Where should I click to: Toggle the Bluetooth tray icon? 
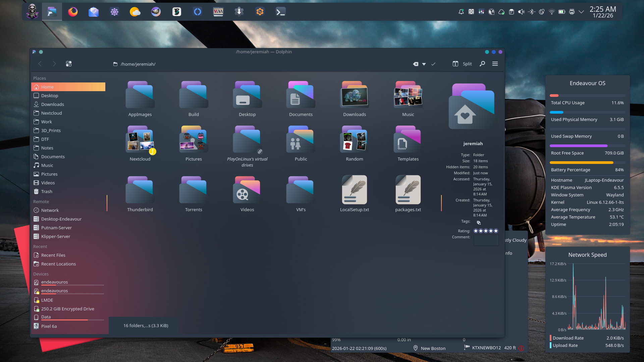[x=531, y=12]
